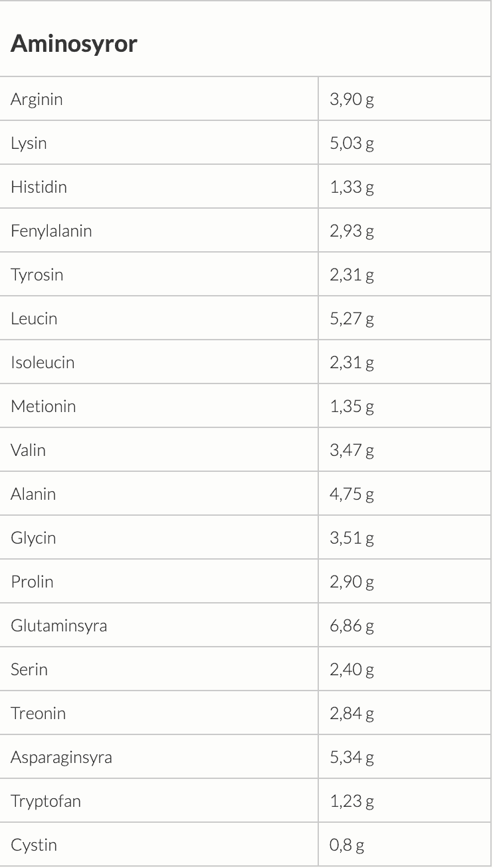Select the Glutaminsyra row label
Image resolution: width=493 pixels, height=868 pixels.
click(x=58, y=626)
